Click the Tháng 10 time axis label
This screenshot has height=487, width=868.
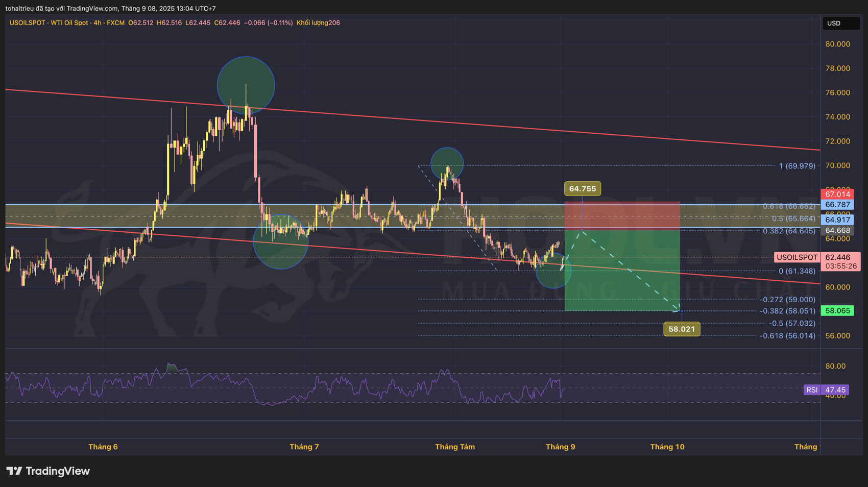point(667,447)
